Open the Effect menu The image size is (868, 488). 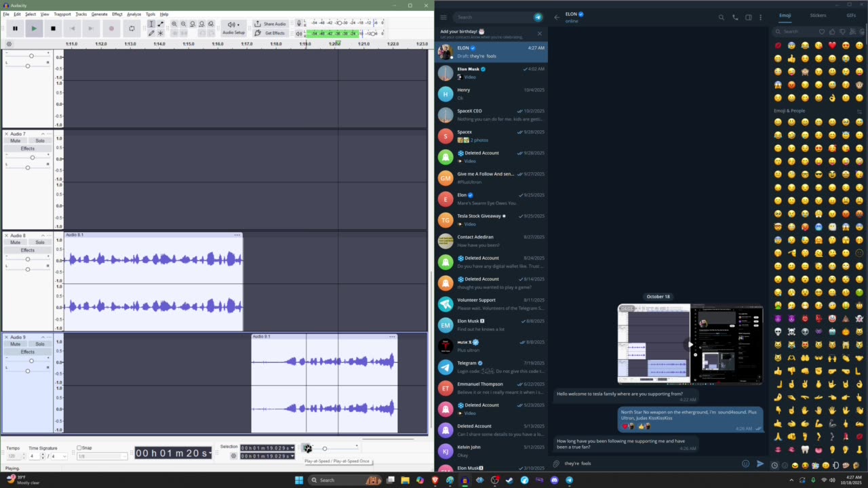pos(117,14)
